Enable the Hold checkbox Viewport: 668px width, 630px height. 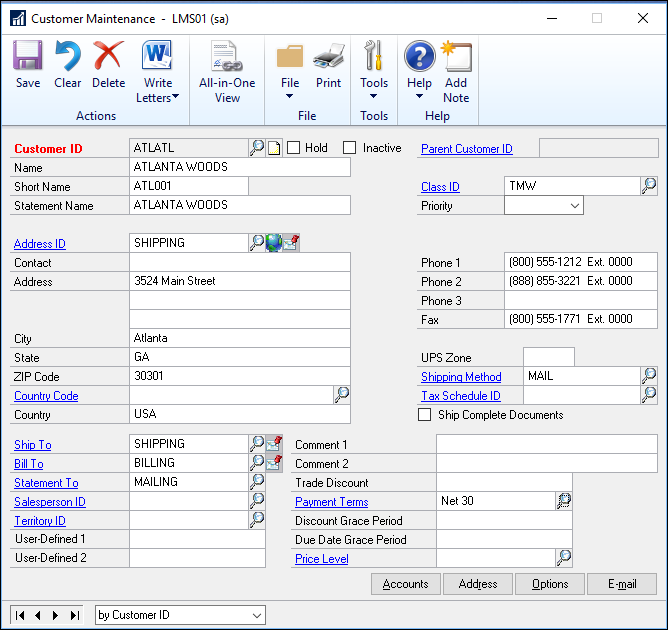pos(294,148)
